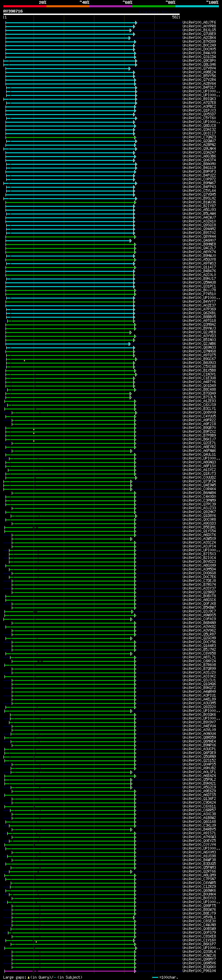This screenshot has height=980, width=222.
Task: Select hit label UniRef100_Q7V8V4
Action: [x=199, y=68]
